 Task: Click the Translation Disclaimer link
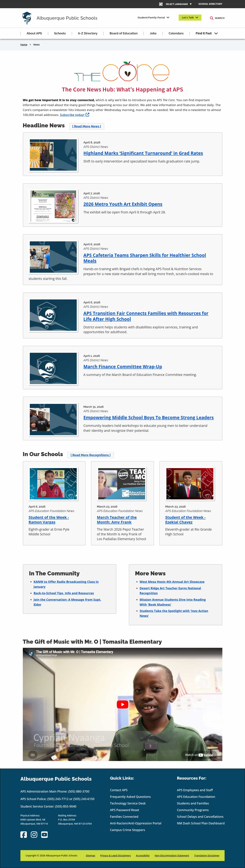(x=207, y=855)
